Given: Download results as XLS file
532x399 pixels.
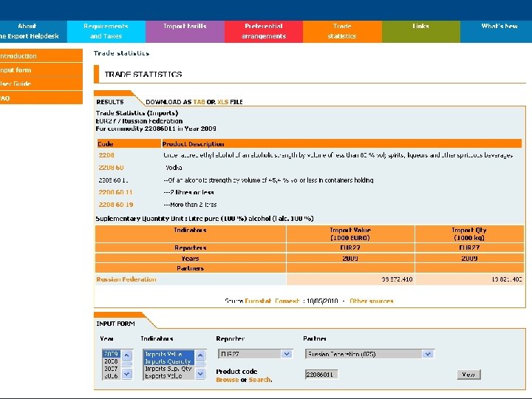Looking at the screenshot, I should pos(222,102).
